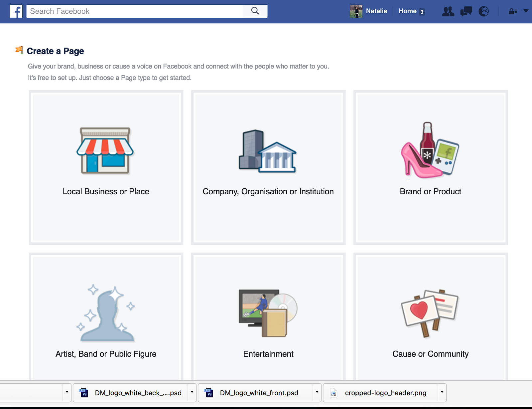Open the Friend Requests icon
This screenshot has height=409, width=532.
(x=448, y=11)
